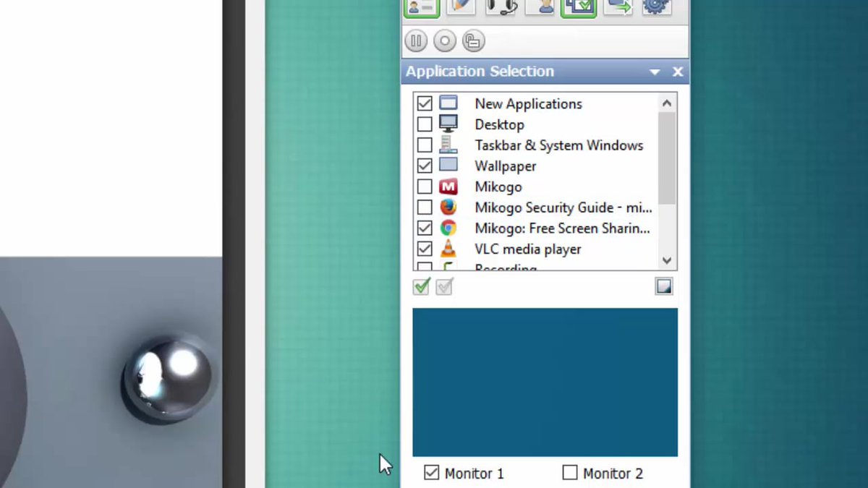
Task: Click the application list scrollbar thumb
Action: (667, 158)
